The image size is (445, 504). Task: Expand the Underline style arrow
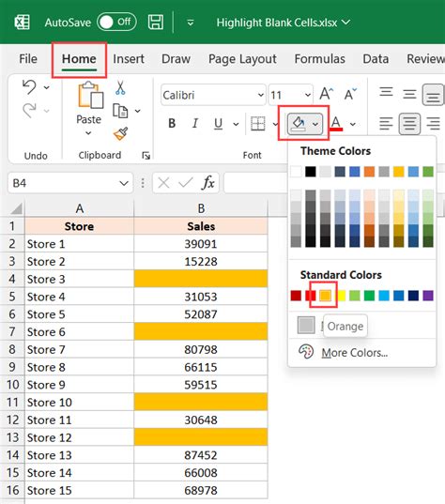coord(236,124)
